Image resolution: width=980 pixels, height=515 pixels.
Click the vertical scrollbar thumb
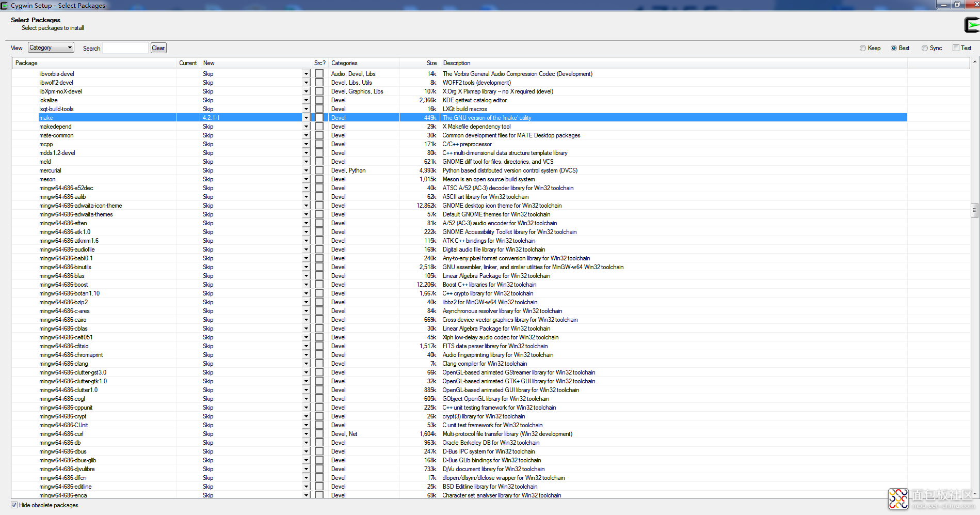975,210
